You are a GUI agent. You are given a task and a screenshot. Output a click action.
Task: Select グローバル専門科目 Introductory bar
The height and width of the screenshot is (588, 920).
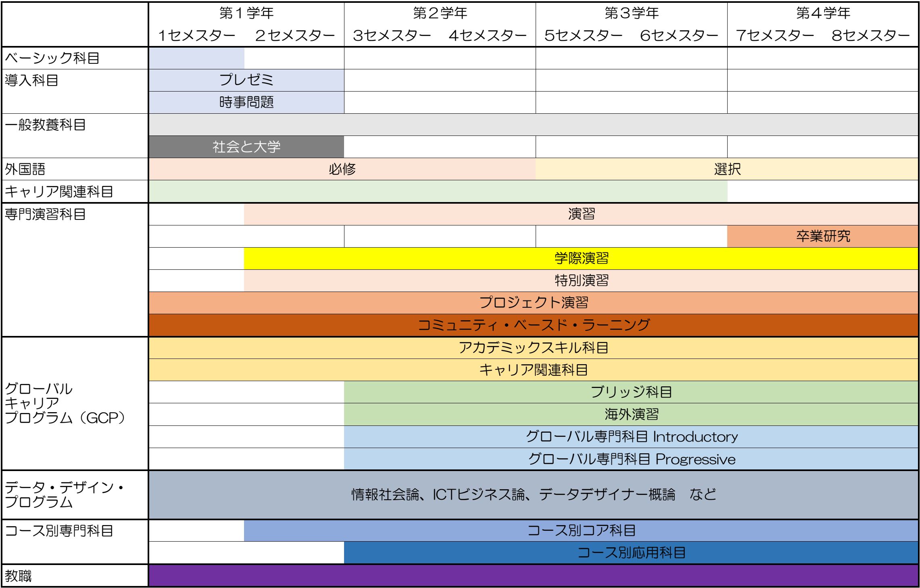click(x=631, y=437)
